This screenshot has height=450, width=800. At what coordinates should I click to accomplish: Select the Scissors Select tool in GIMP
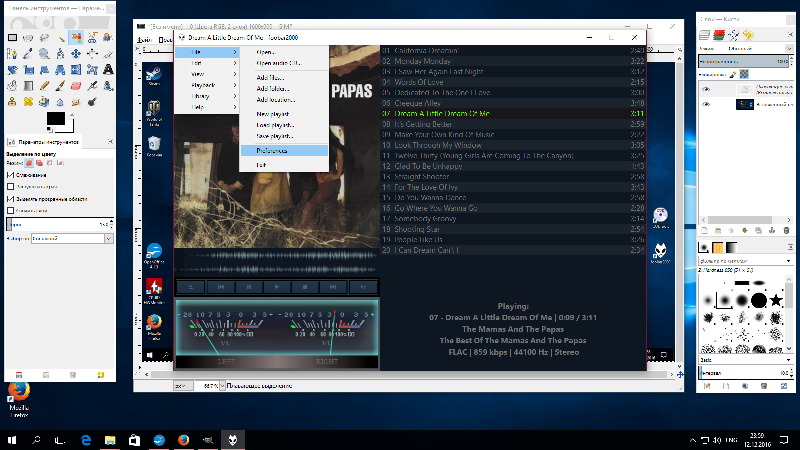pos(92,37)
